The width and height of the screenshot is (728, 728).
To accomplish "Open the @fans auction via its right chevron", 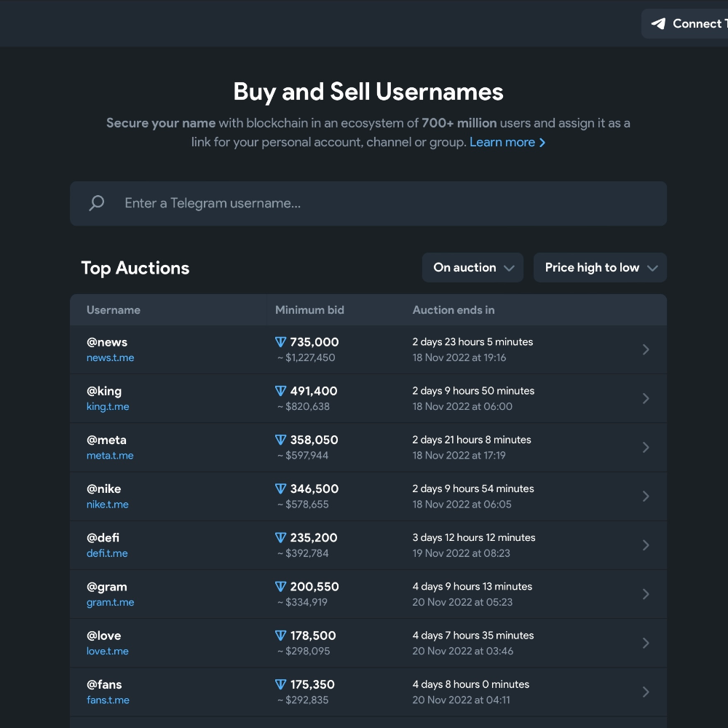I will coord(645,692).
